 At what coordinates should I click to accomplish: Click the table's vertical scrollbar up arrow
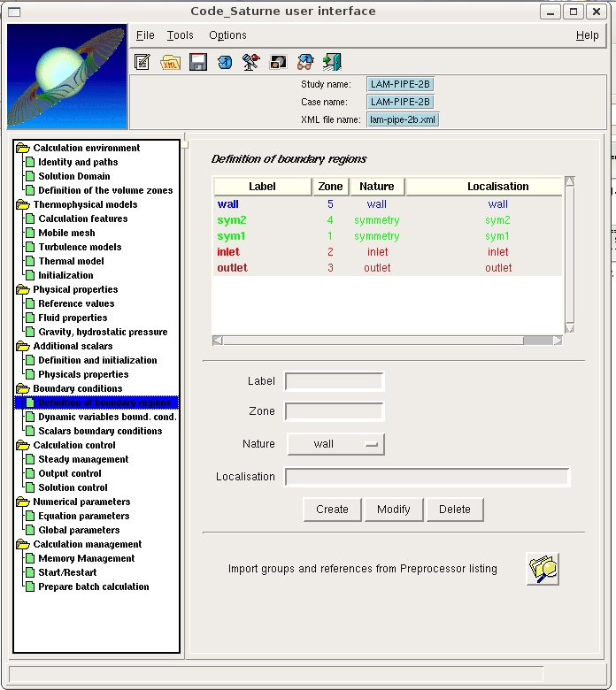point(570,181)
